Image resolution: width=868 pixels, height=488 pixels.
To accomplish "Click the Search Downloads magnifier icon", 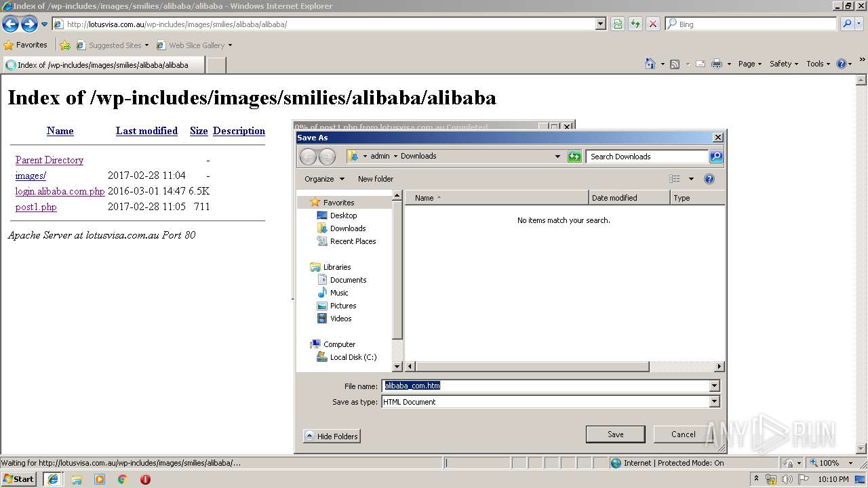I will click(x=716, y=157).
